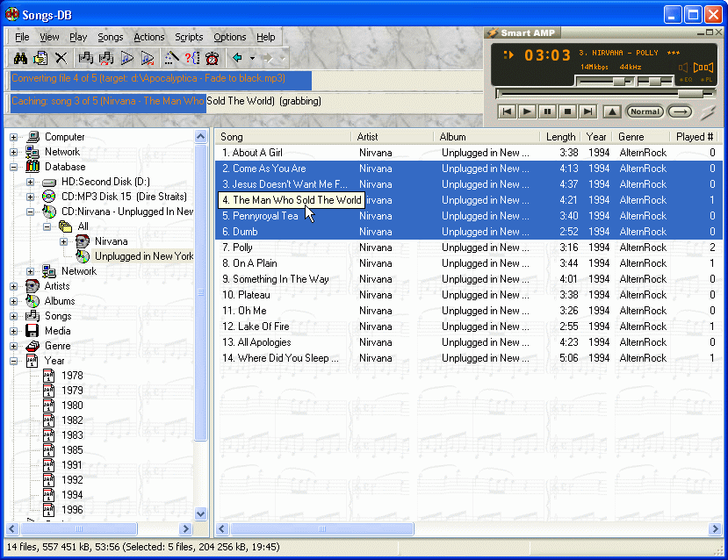Collapse the Year tree node
This screenshot has width=728, height=560.
(x=13, y=361)
